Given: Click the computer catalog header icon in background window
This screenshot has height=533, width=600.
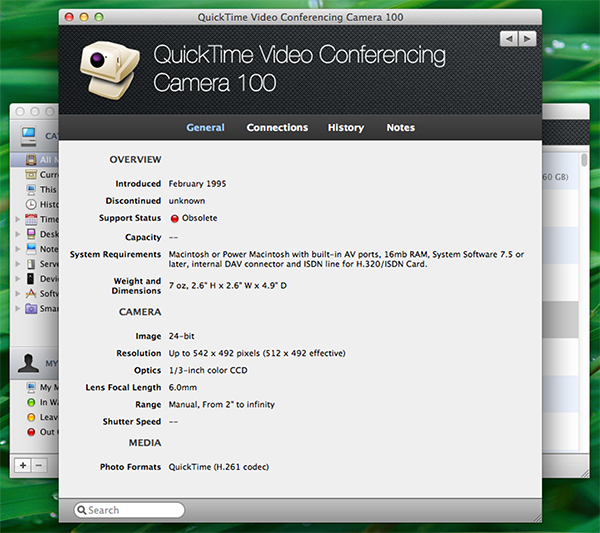Looking at the screenshot, I should pyautogui.click(x=29, y=136).
